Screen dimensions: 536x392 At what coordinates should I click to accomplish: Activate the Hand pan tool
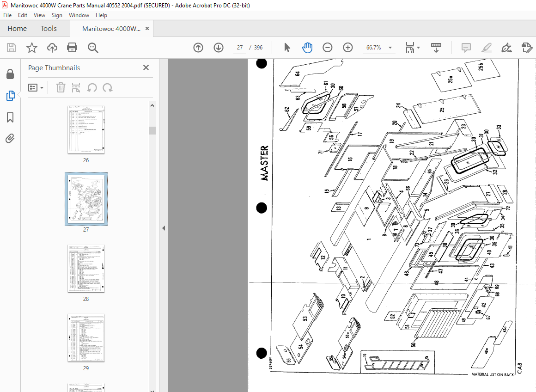pyautogui.click(x=307, y=48)
